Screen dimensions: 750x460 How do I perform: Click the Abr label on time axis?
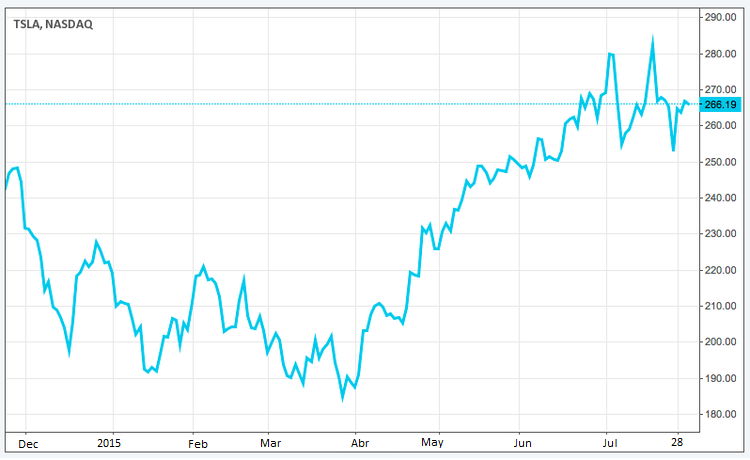pyautogui.click(x=358, y=442)
